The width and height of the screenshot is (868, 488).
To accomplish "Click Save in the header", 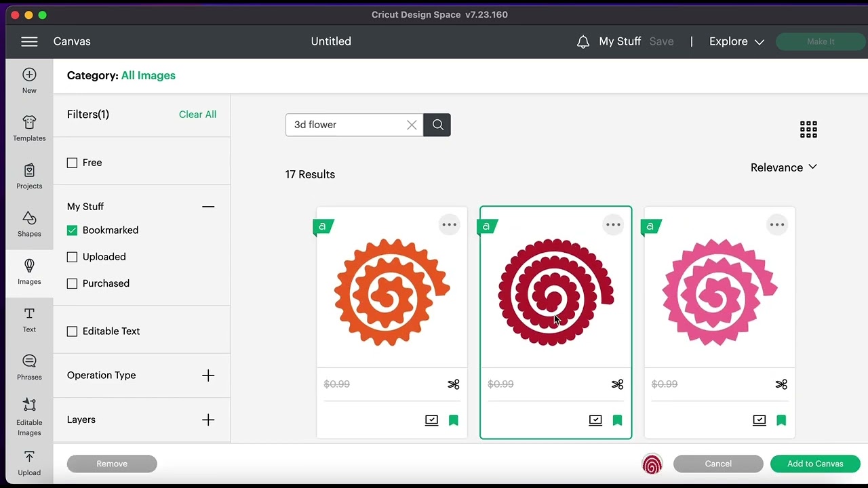I will 661,41.
